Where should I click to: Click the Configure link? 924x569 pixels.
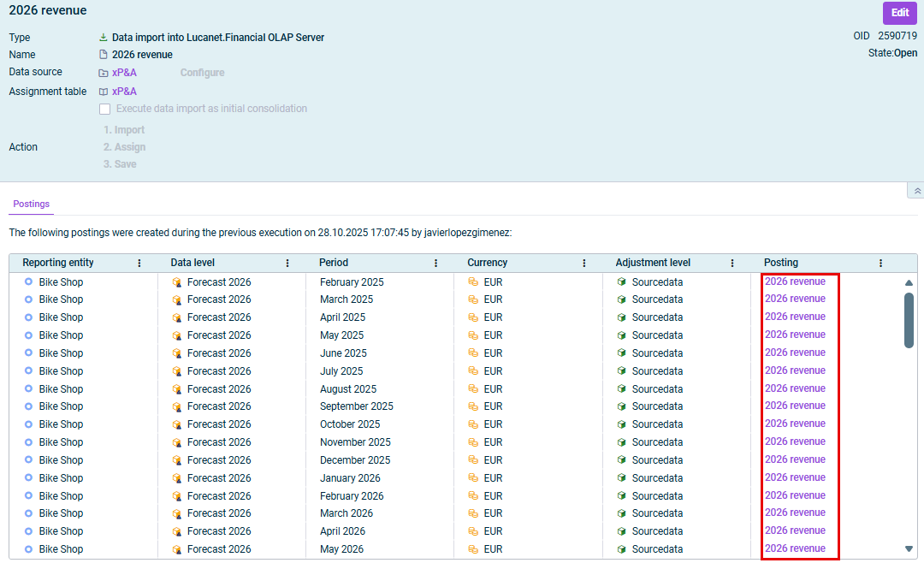click(x=202, y=73)
